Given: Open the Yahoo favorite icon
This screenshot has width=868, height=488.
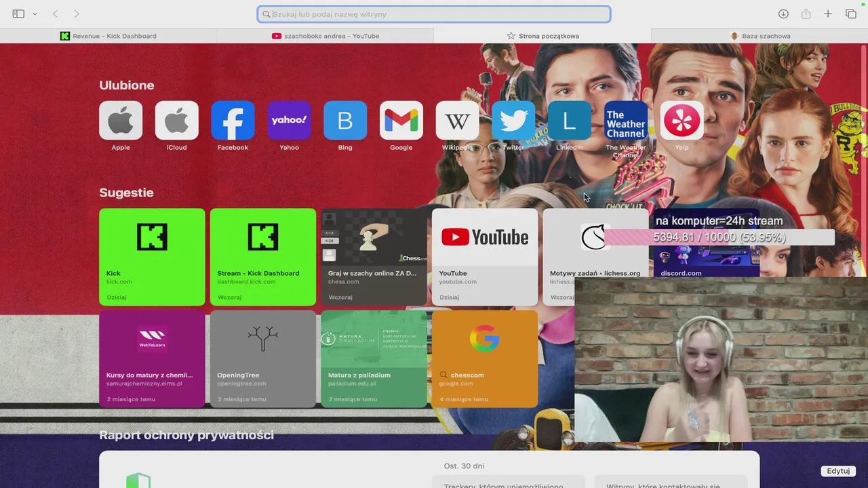Looking at the screenshot, I should pos(289,121).
